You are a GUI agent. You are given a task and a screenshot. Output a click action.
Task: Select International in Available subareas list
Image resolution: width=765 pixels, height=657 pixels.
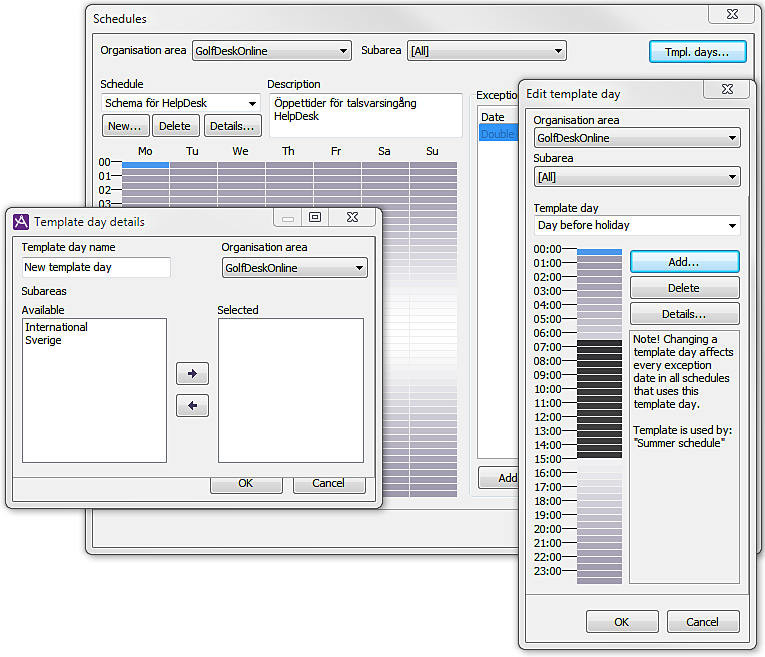57,327
